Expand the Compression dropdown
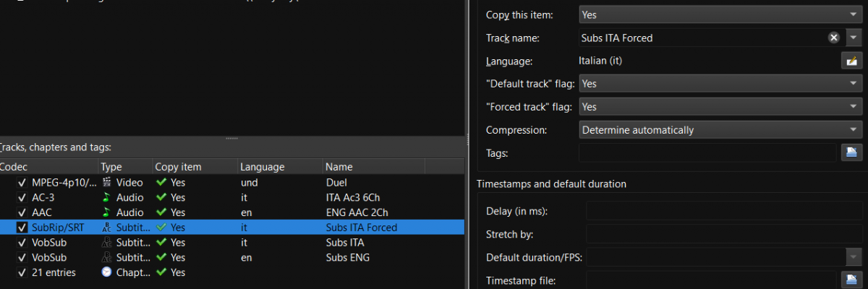The height and width of the screenshot is (289, 868). (720, 130)
